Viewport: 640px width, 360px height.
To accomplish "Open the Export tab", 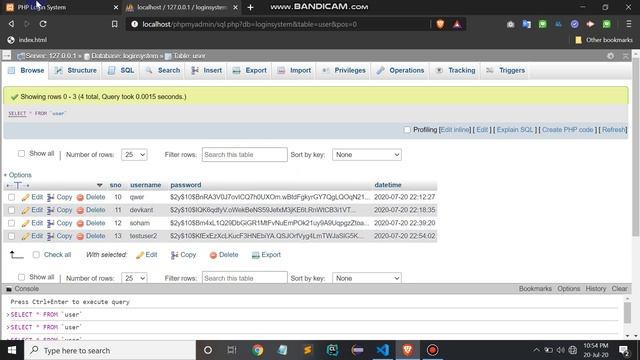I will pyautogui.click(x=250, y=71).
